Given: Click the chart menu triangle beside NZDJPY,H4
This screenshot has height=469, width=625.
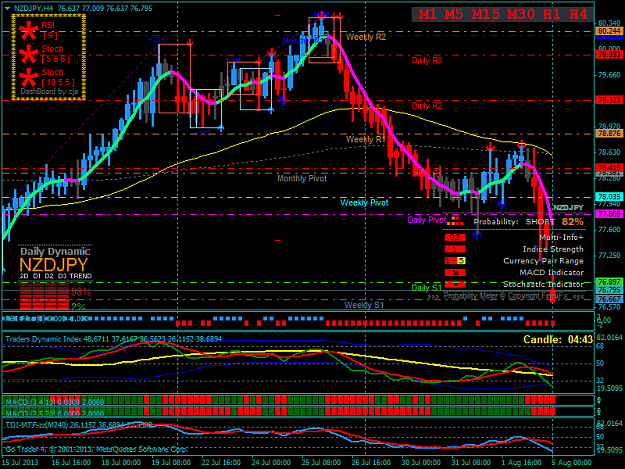Looking at the screenshot, I should [8, 8].
